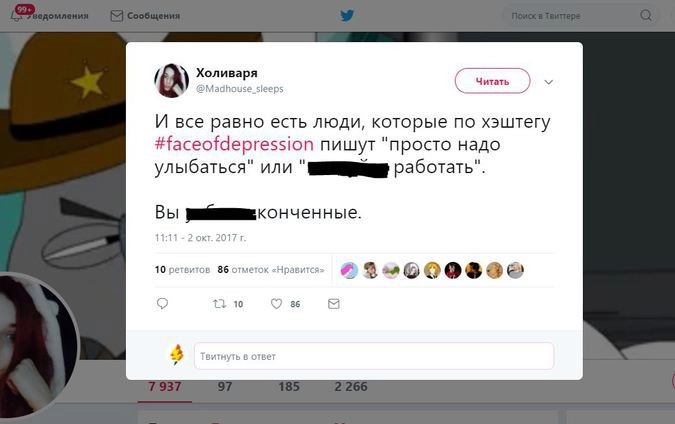This screenshot has height=424, width=675.
Task: Click the @Madhouse_sleeps handle
Action: click(240, 89)
